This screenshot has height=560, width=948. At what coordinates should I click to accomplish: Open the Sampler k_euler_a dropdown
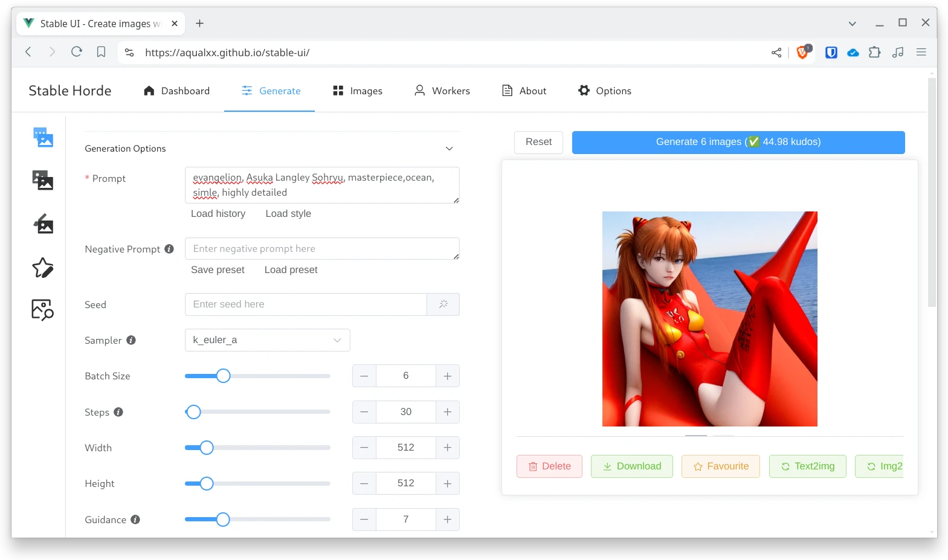(267, 340)
